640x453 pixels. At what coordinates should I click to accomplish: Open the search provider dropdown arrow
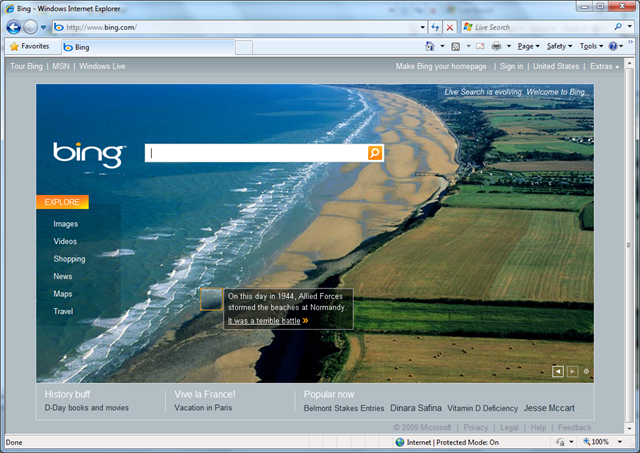pos(630,27)
